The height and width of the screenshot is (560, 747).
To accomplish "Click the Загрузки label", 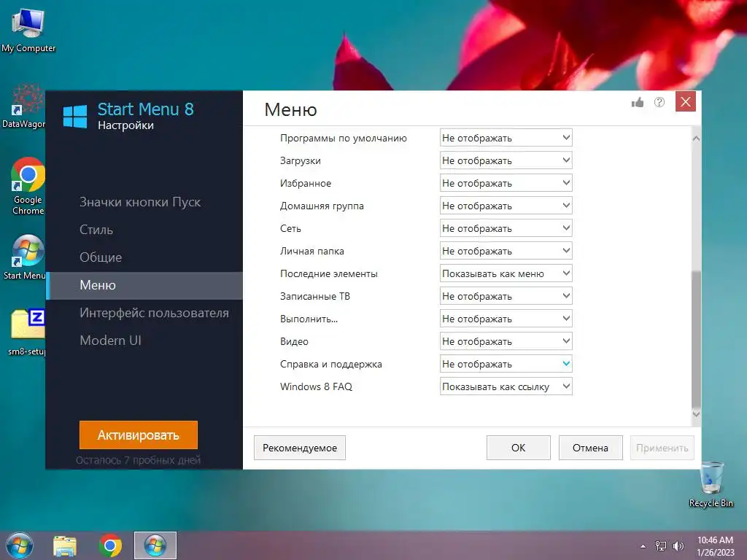I will 300,161.
